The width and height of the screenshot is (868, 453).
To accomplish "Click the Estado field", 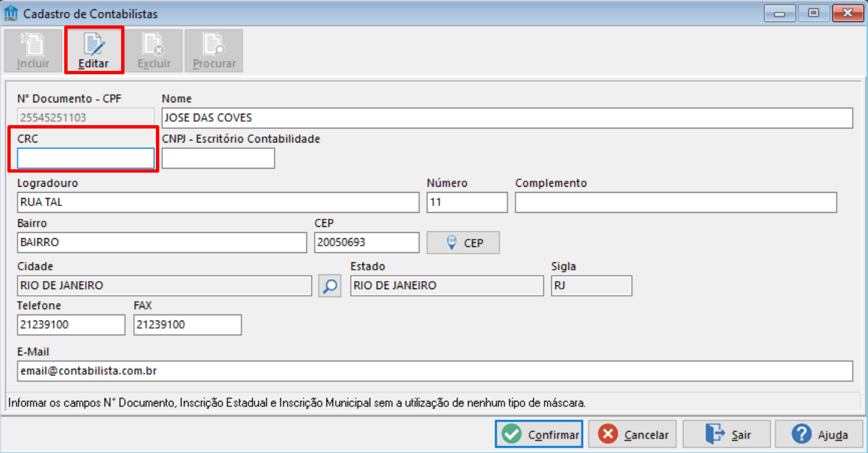I will click(447, 286).
